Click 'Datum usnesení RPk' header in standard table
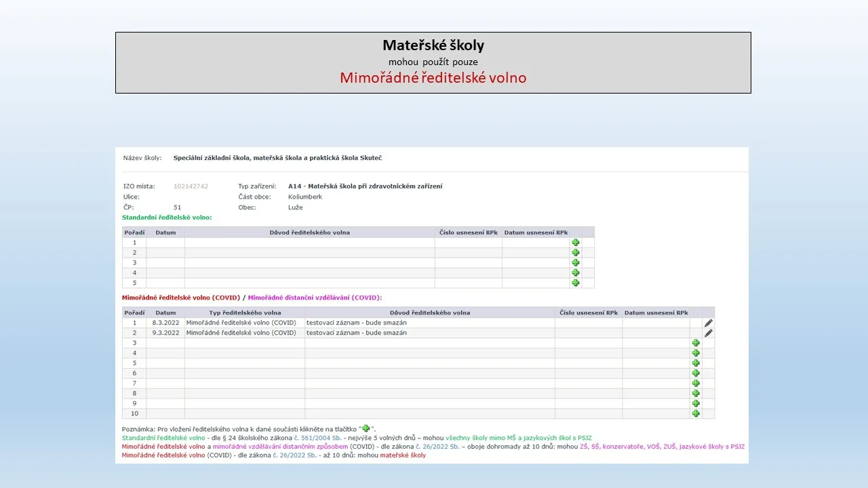 click(536, 232)
